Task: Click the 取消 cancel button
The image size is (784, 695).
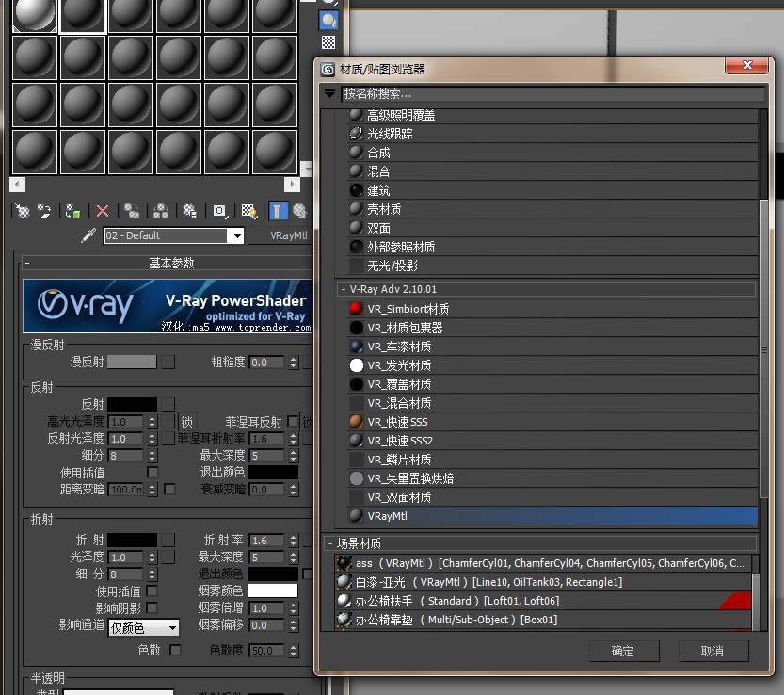Action: (x=713, y=651)
